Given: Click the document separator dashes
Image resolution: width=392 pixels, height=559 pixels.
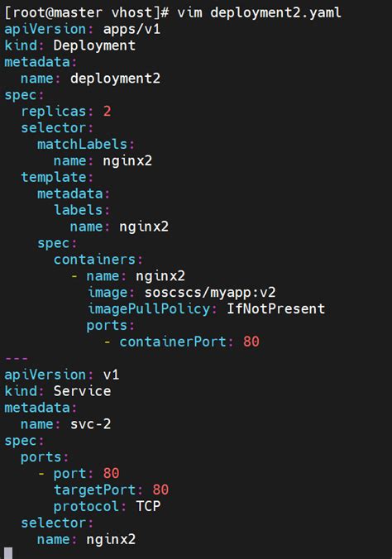Looking at the screenshot, I should [17, 358].
